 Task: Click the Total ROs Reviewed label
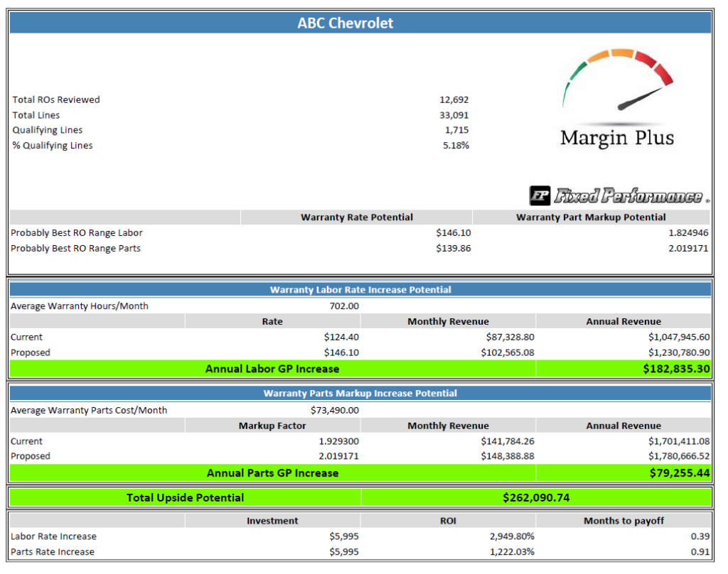(x=56, y=99)
